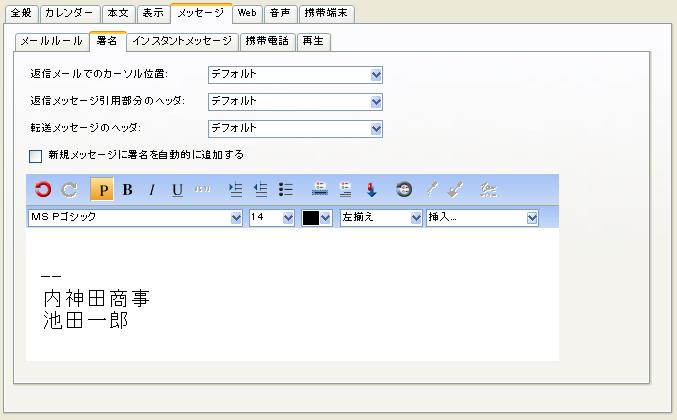
Task: Switch to the 表示 tab
Action: pos(153,13)
